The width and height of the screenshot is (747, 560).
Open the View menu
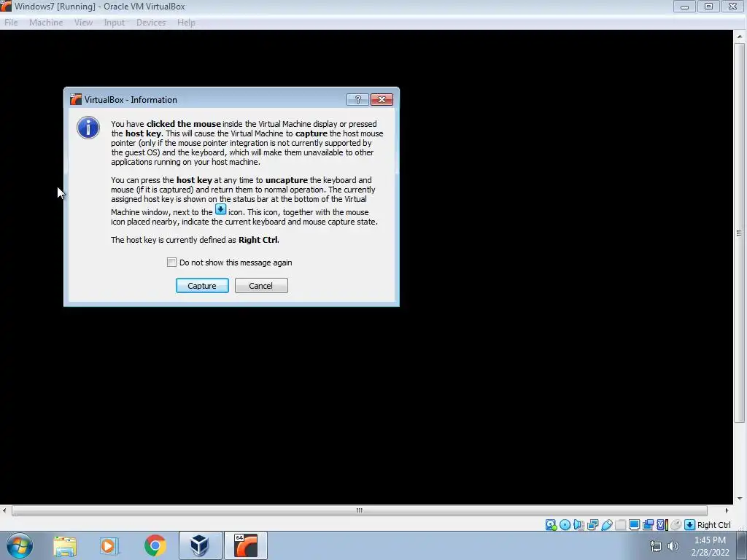tap(83, 23)
